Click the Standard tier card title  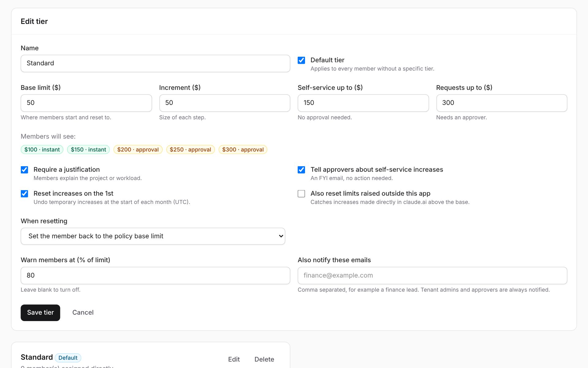(37, 357)
